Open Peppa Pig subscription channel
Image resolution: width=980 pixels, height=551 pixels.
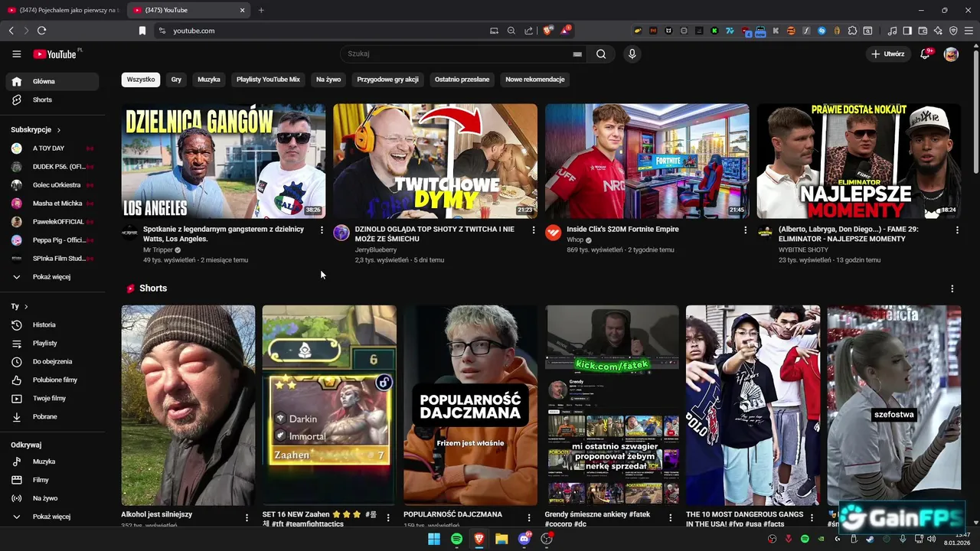point(52,240)
